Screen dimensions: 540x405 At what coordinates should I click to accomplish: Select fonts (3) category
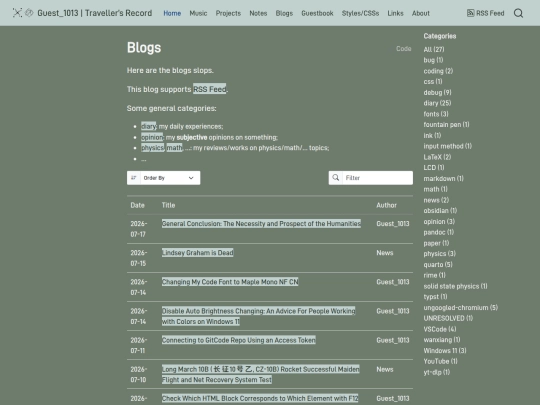click(x=436, y=114)
